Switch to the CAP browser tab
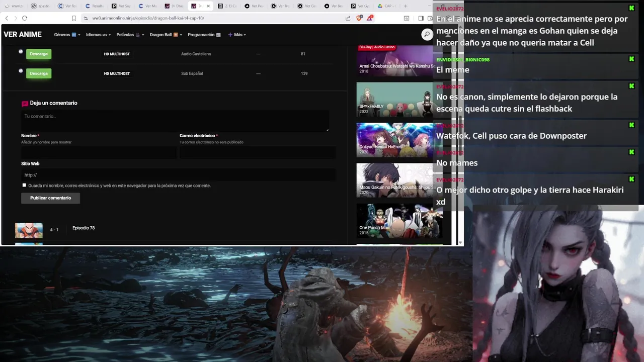Screen dimensions: 644x362 tap(387, 6)
